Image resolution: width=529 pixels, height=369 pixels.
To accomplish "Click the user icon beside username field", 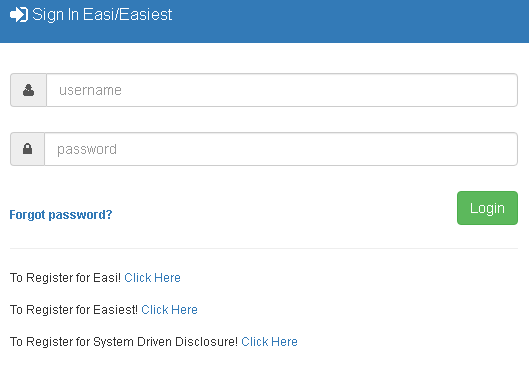I will [x=28, y=90].
